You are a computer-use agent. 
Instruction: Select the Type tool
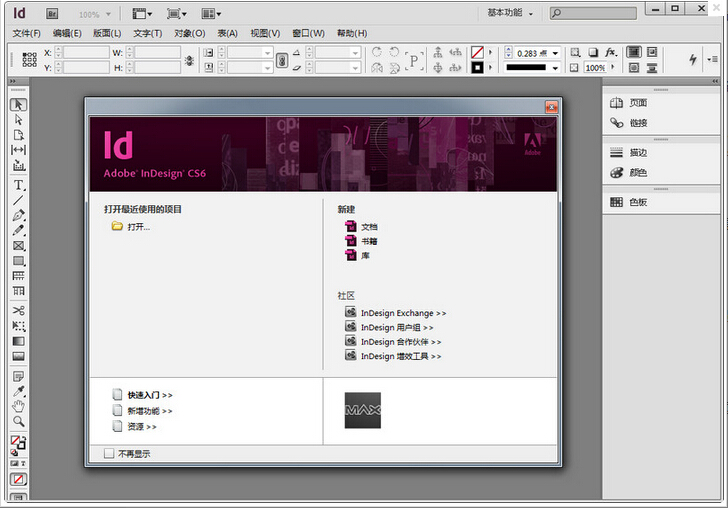[x=19, y=185]
